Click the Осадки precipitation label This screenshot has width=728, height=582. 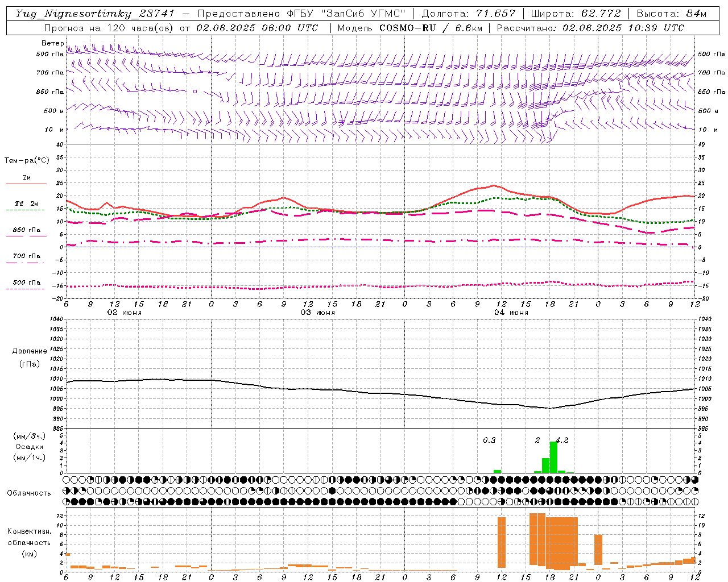point(29,447)
